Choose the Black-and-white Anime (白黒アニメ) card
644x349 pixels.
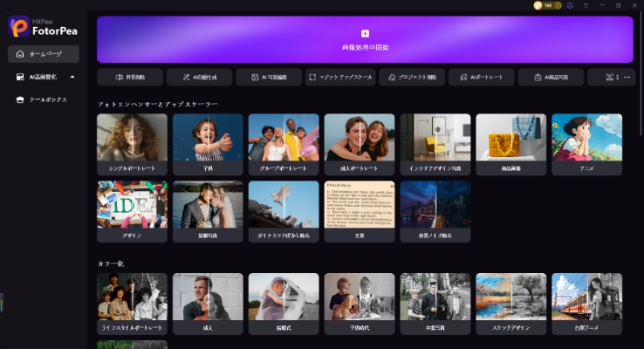(587, 304)
